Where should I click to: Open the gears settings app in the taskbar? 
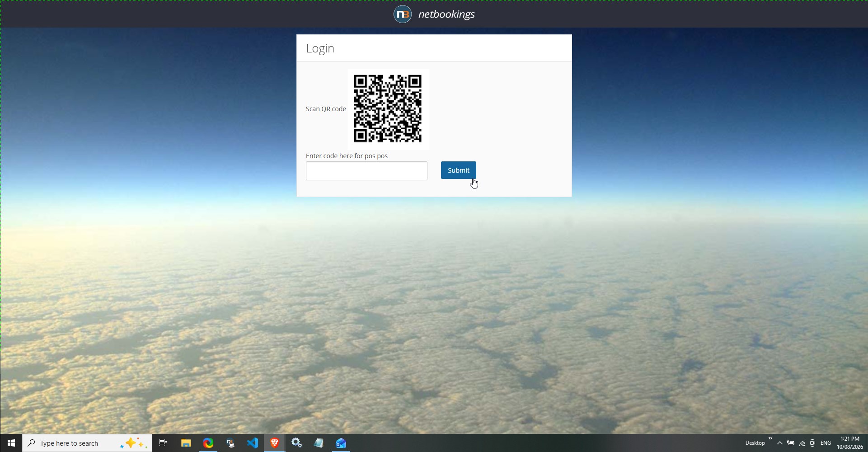tap(297, 443)
